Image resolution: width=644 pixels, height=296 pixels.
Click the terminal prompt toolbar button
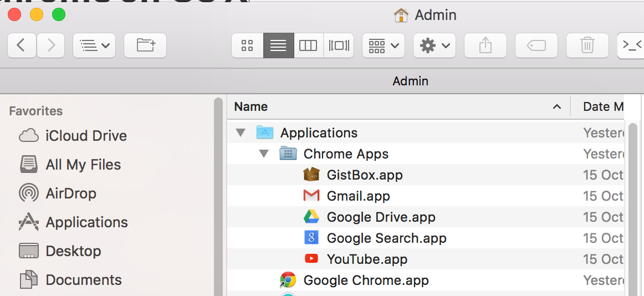tap(631, 45)
